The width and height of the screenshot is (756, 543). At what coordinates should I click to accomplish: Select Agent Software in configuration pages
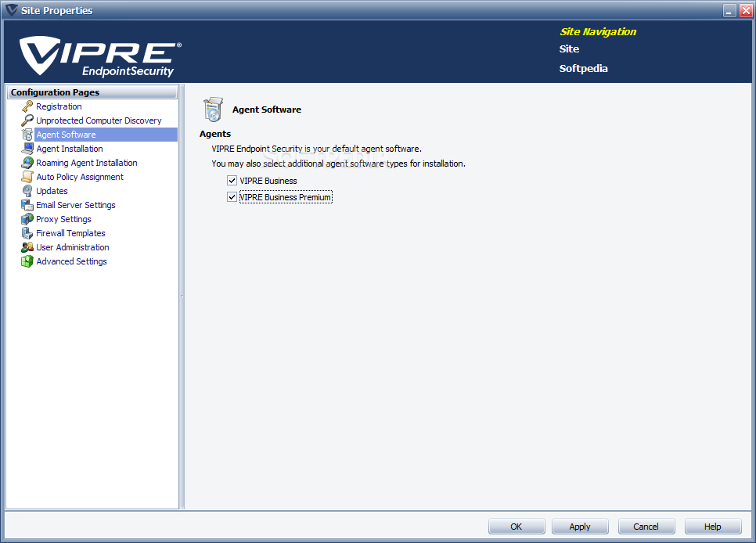[66, 135]
